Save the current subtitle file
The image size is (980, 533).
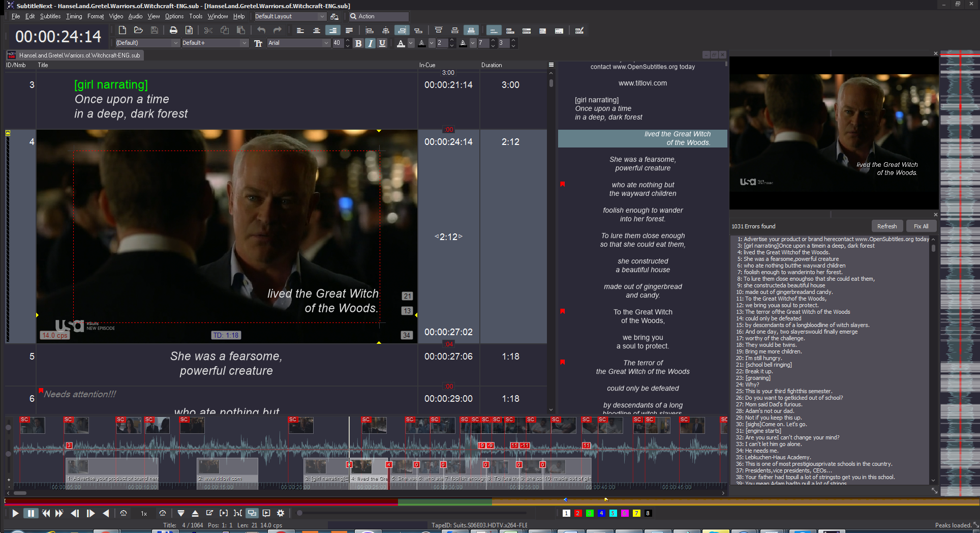tap(155, 30)
